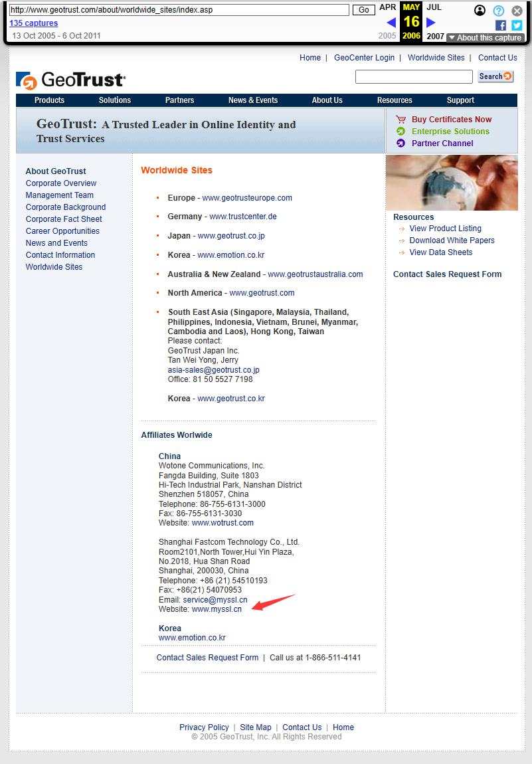Open Buy Certificates Now link
Viewport: 532px width, 764px height.
click(x=452, y=120)
